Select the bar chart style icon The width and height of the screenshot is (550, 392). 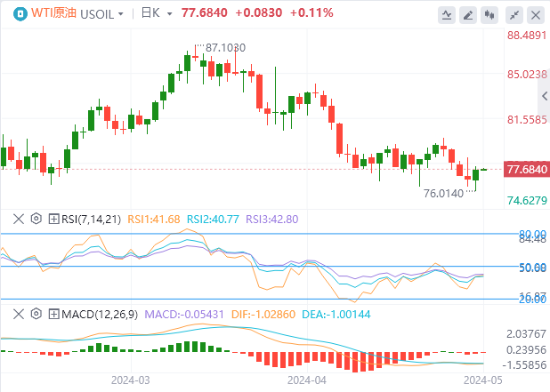470,14
